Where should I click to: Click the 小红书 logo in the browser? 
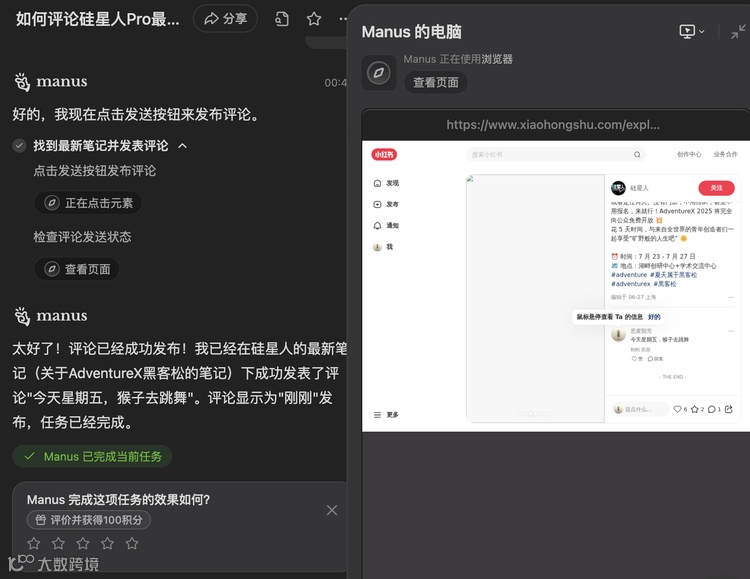click(x=384, y=154)
